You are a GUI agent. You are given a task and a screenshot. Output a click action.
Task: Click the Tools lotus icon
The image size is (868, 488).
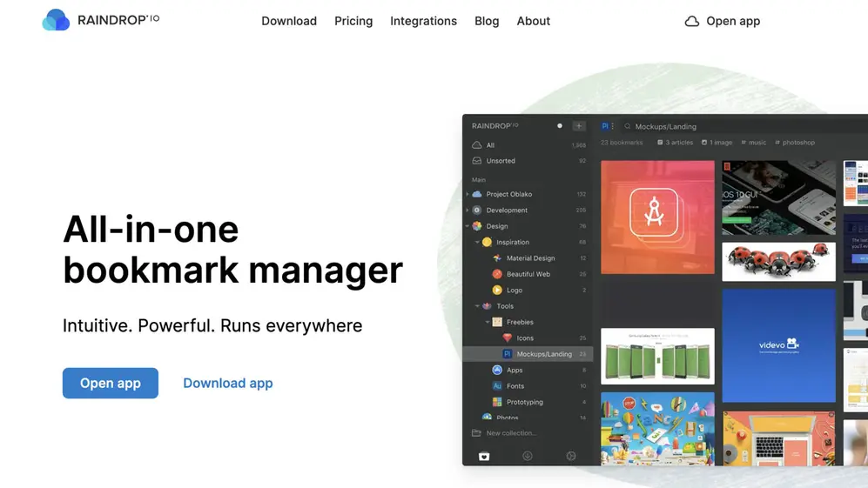coord(488,306)
